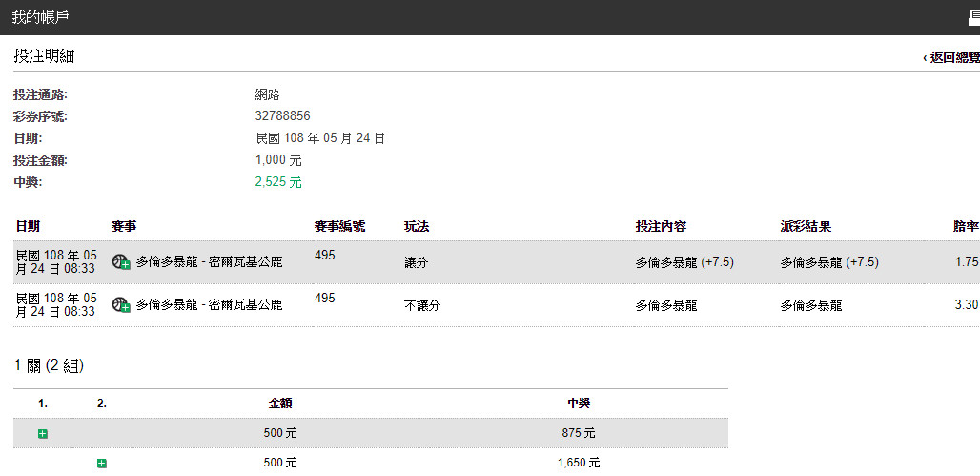Click the 投注通路: label

[x=41, y=95]
